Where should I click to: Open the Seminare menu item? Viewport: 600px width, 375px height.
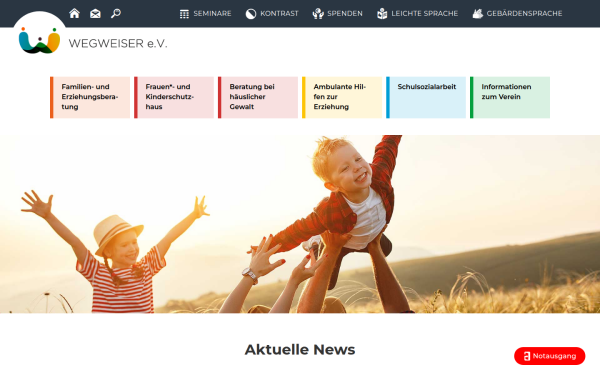click(x=212, y=13)
